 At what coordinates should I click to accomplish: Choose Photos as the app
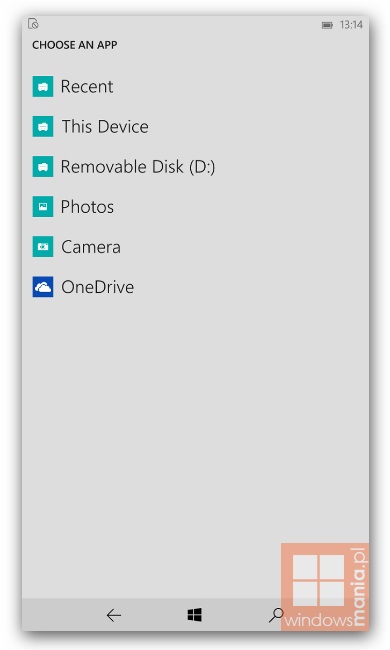[87, 207]
